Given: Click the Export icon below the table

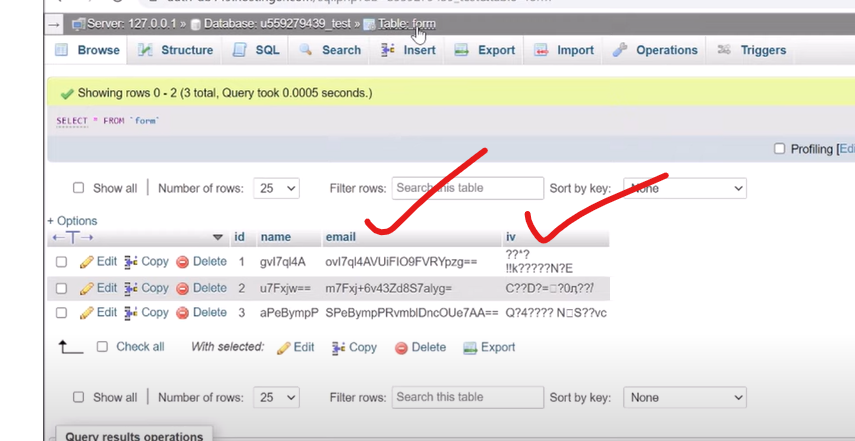Looking at the screenshot, I should [x=470, y=348].
